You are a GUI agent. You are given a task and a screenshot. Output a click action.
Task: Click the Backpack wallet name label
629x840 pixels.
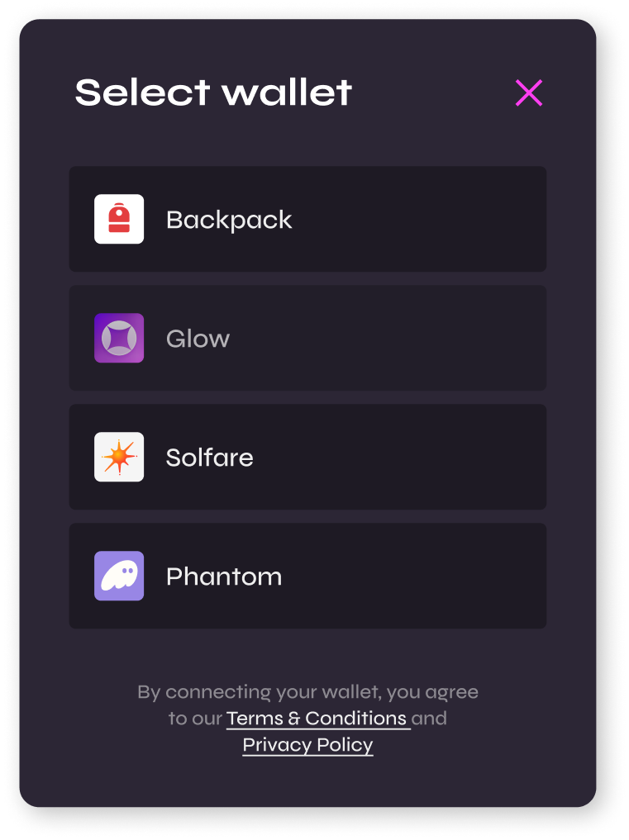point(229,220)
